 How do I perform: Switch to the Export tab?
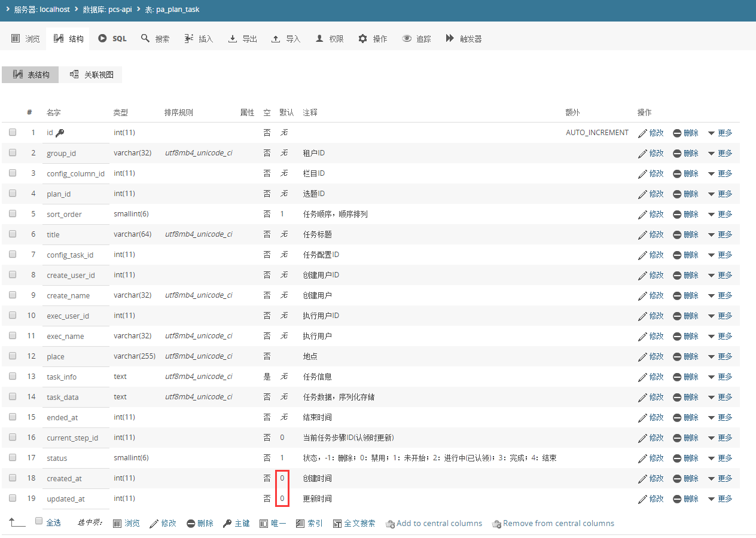[x=243, y=38]
